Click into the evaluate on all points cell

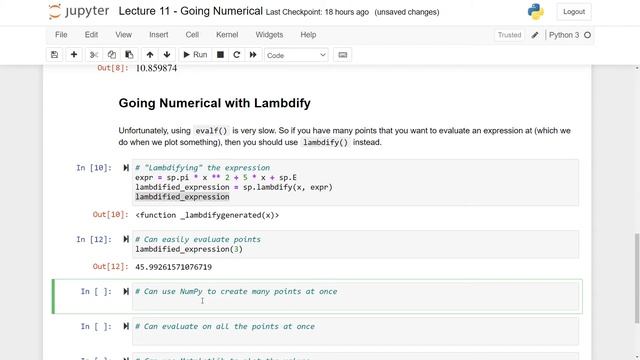pyautogui.click(x=355, y=331)
